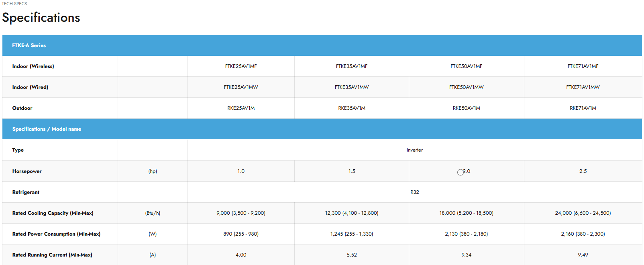This screenshot has height=265, width=644.
Task: Select power value 1,245 (255 - 1,330)
Action: tap(352, 234)
